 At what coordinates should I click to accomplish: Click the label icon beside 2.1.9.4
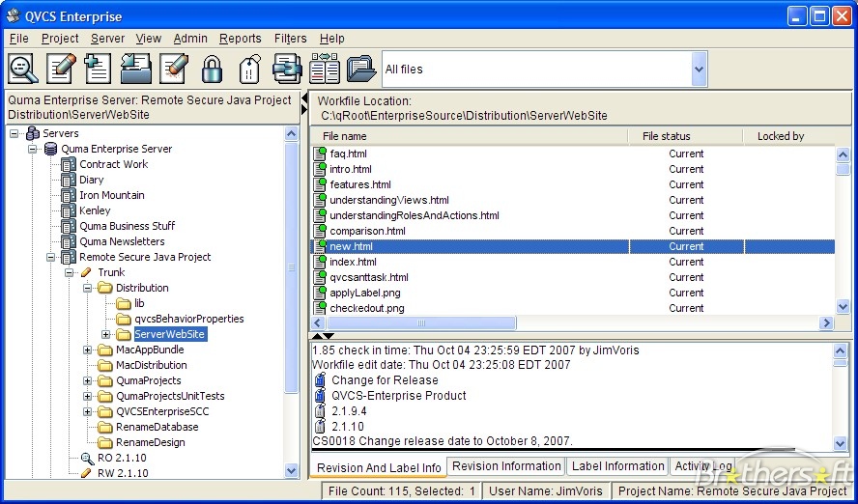[x=320, y=411]
